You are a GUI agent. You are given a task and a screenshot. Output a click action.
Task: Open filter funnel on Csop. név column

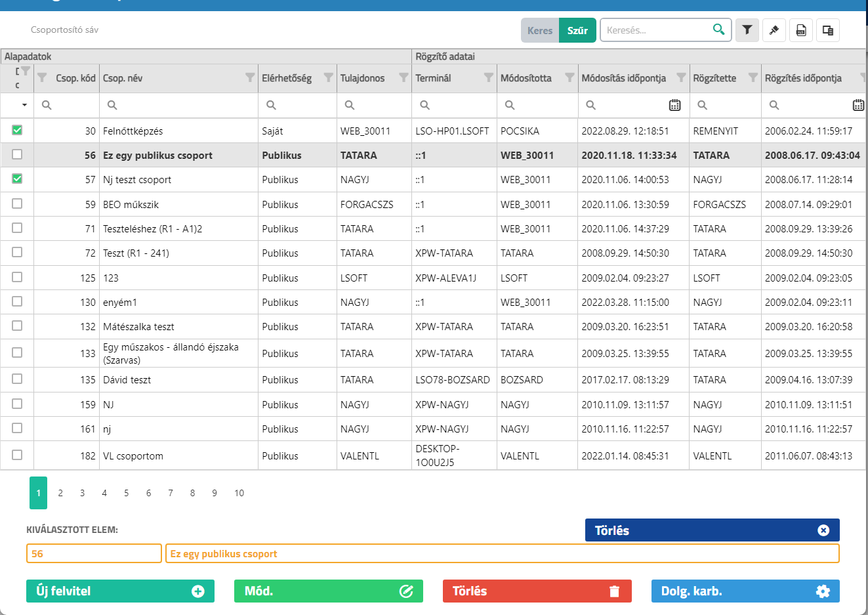tap(250, 77)
